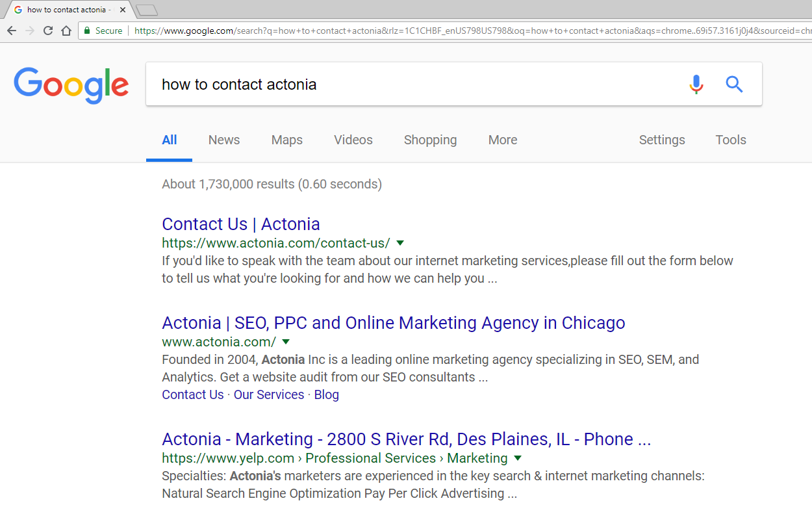Open 'Contact Us | Actonia' result
Screen dimensions: 812x516
[241, 224]
